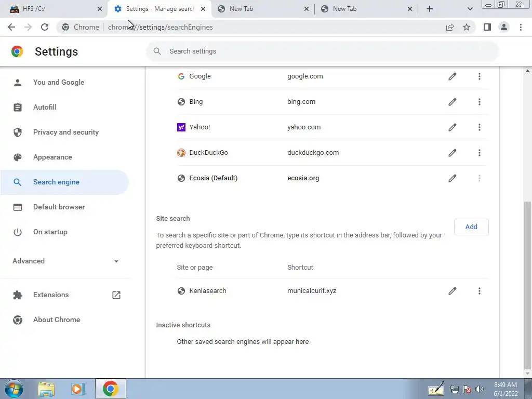Edit the Kenlasearch site search entry
Image resolution: width=532 pixels, height=399 pixels.
(x=453, y=291)
